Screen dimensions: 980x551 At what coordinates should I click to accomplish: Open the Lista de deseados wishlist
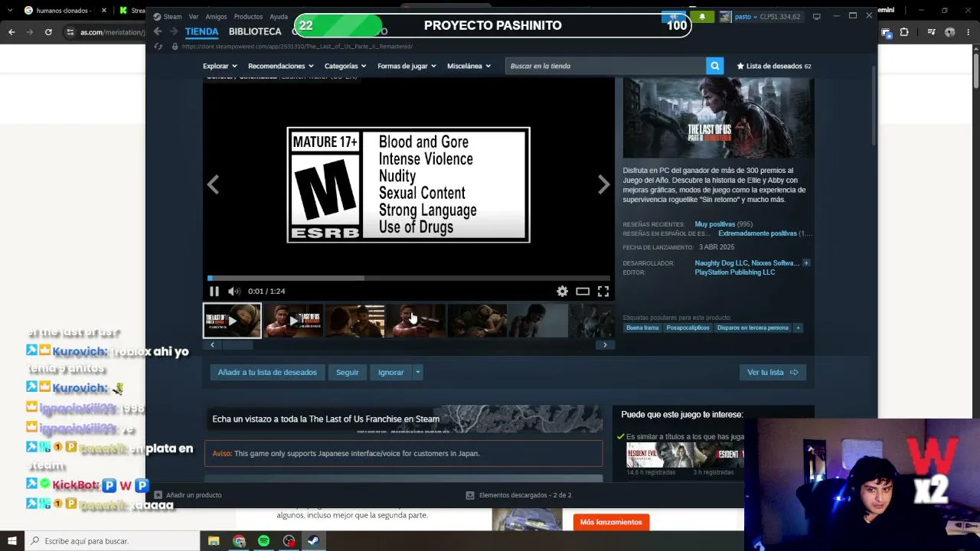pos(774,66)
